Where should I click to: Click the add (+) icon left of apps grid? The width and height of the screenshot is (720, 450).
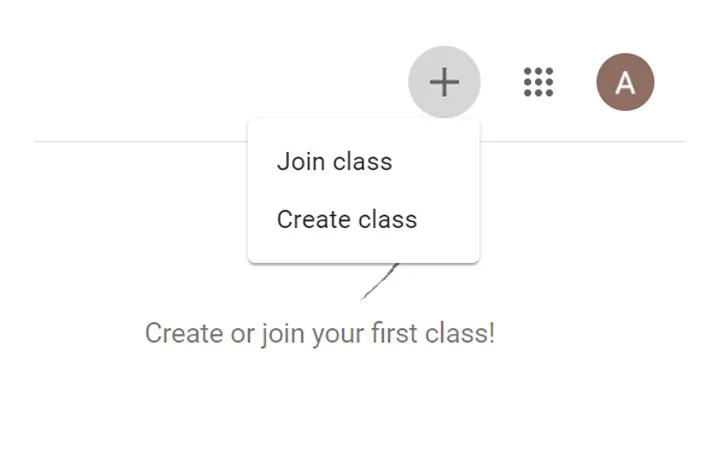(444, 82)
